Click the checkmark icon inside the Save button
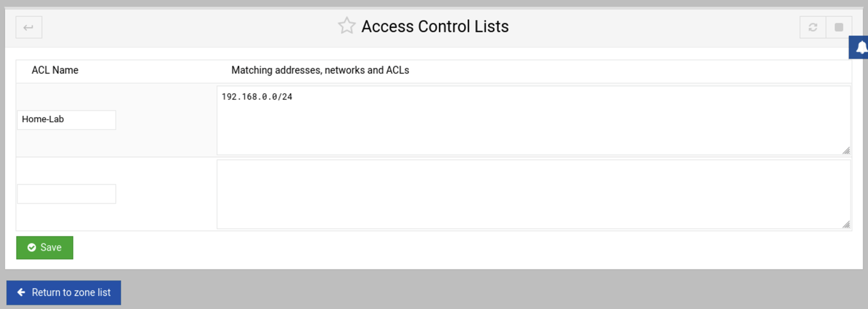This screenshot has width=868, height=309. (32, 247)
